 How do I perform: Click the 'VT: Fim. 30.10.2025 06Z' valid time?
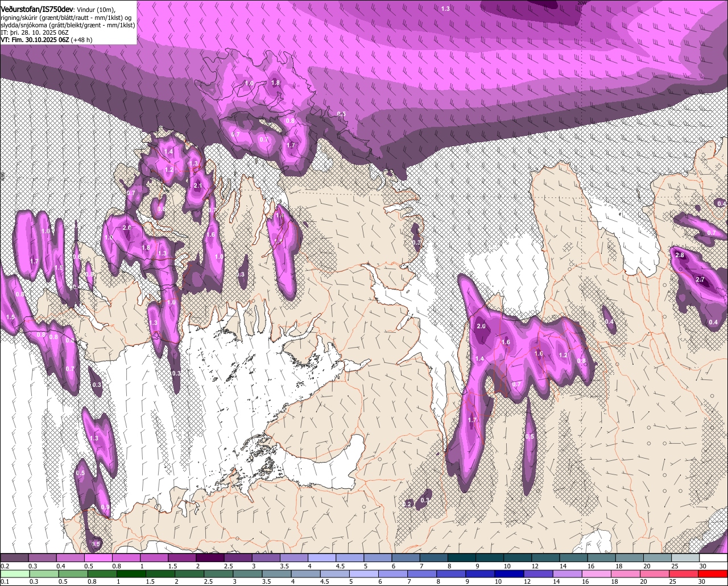coord(35,40)
